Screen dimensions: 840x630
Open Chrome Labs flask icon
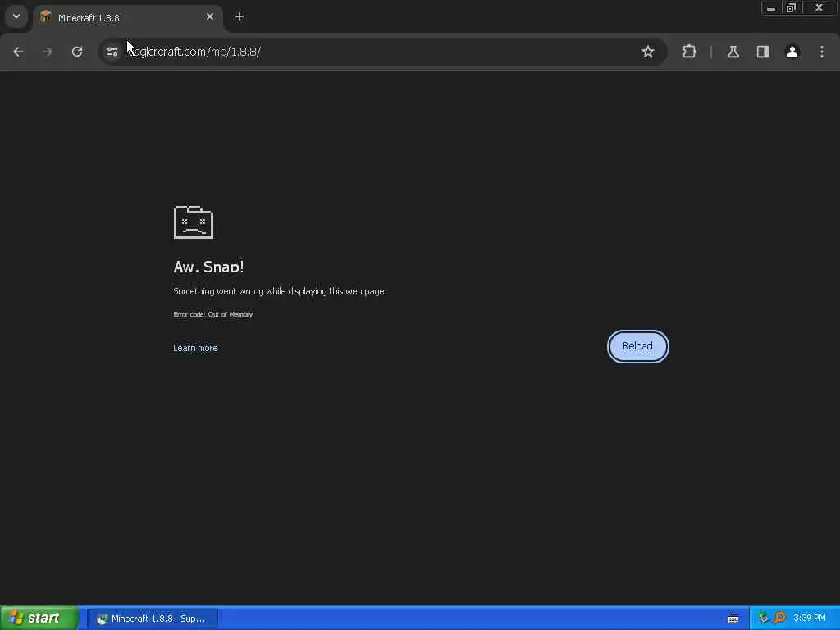click(733, 52)
